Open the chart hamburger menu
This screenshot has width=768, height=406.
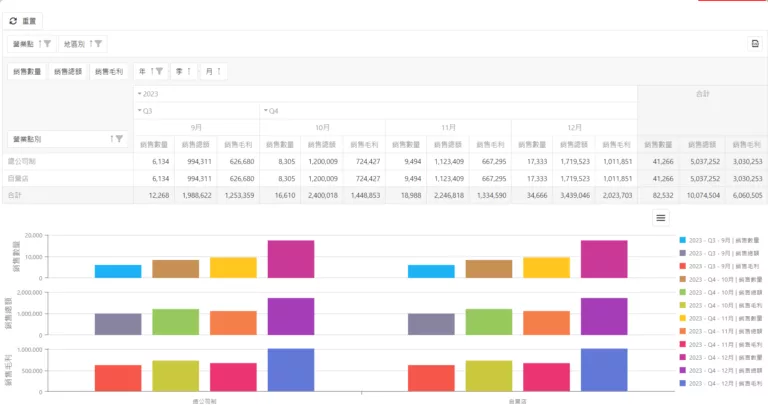660,217
